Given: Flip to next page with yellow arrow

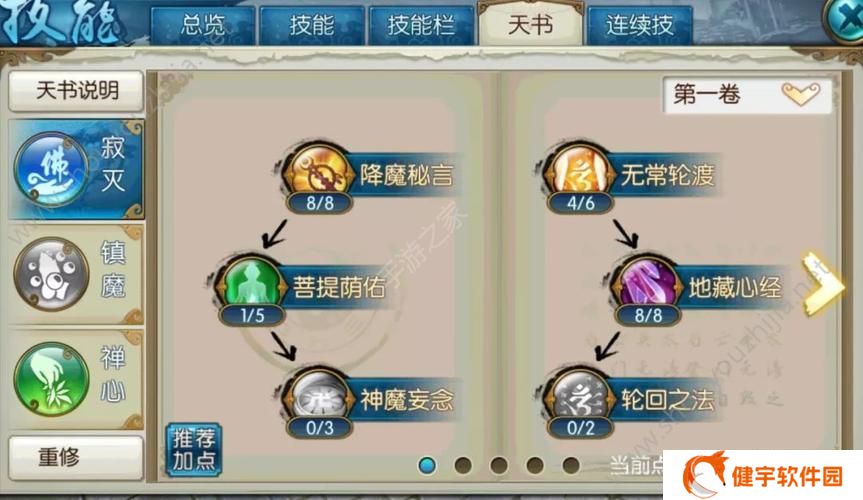Looking at the screenshot, I should [x=822, y=284].
